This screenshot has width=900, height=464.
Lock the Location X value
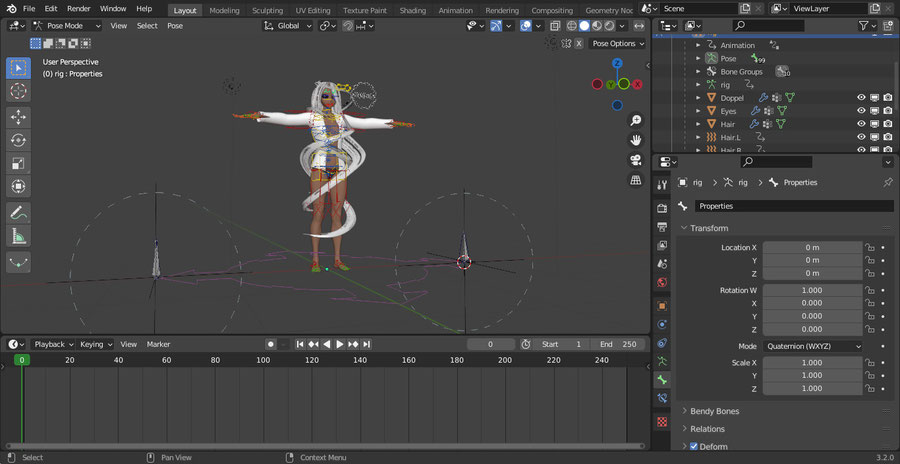click(870, 248)
